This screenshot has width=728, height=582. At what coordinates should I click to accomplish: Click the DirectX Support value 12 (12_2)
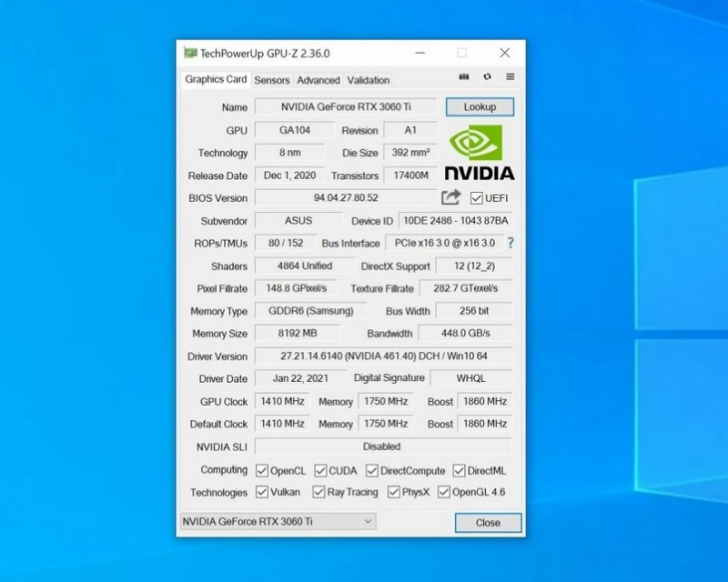474,266
